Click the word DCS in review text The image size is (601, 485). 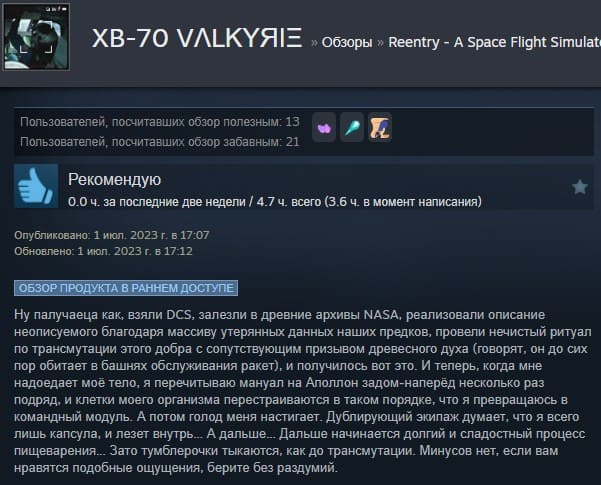tap(179, 314)
